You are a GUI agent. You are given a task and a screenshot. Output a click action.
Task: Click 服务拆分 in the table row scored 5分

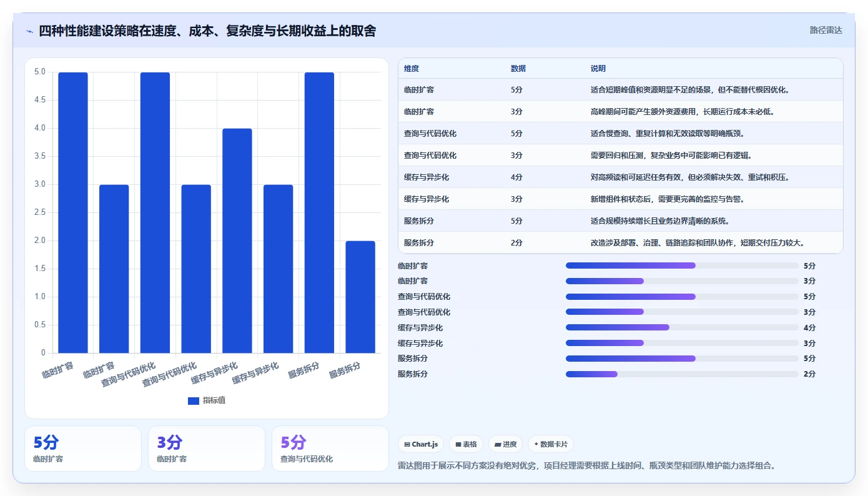point(418,221)
